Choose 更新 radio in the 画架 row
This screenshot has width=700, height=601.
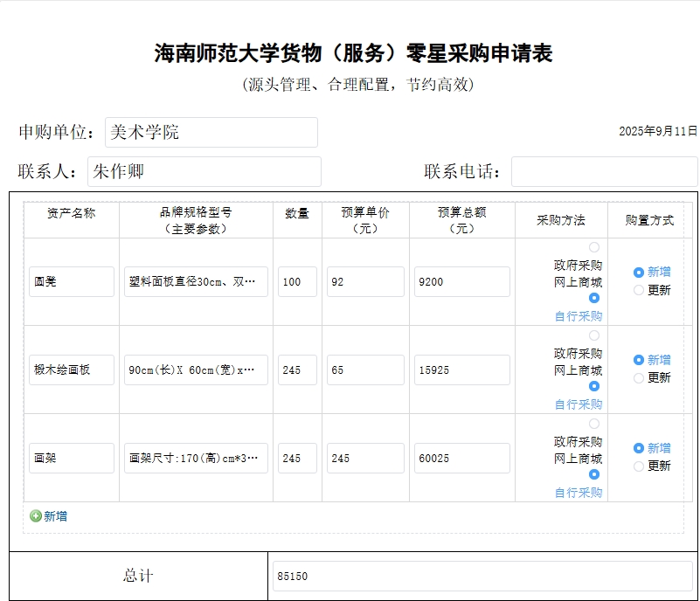(x=639, y=466)
